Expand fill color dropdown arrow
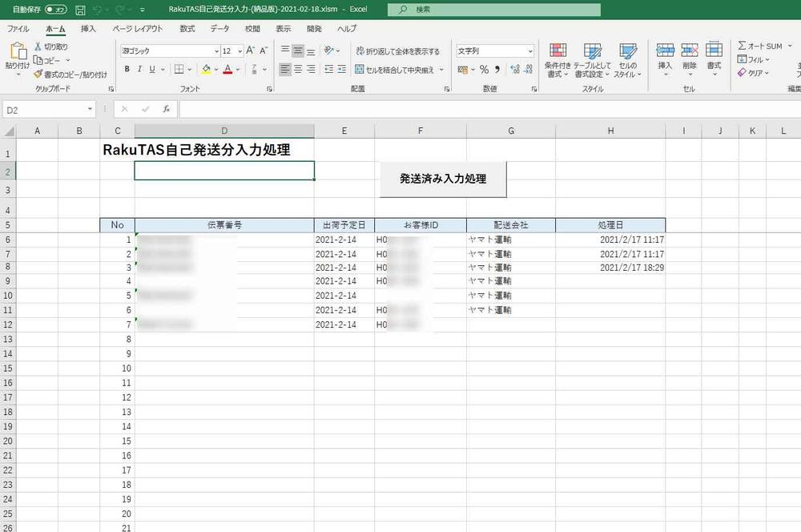This screenshot has height=532, width=801. pyautogui.click(x=216, y=70)
